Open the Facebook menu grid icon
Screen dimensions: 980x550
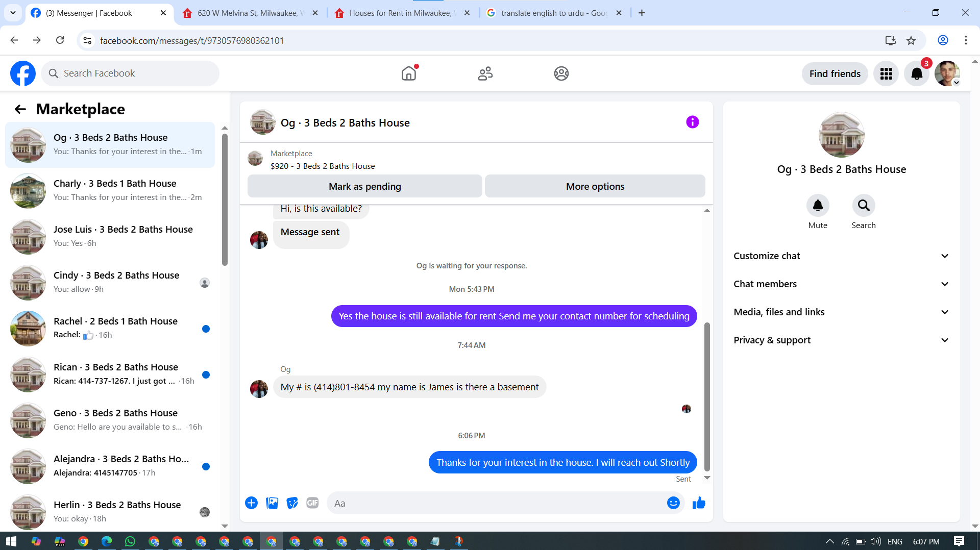pos(886,73)
